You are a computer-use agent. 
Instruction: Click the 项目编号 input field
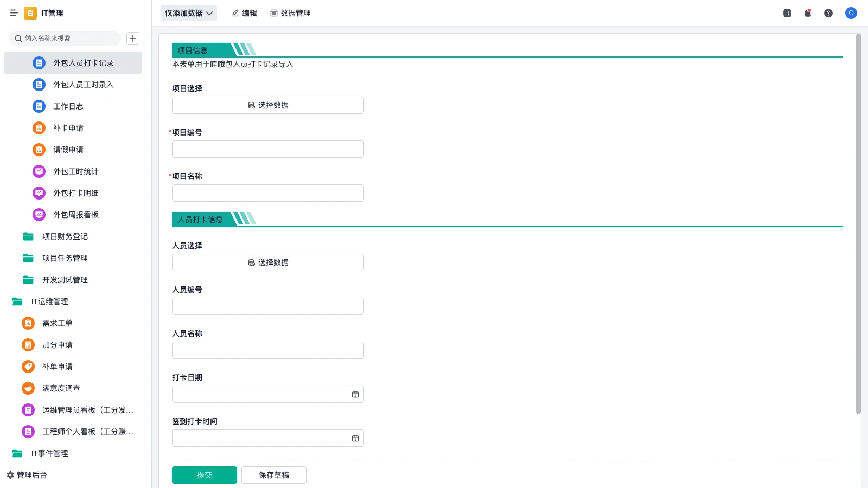[x=267, y=149]
